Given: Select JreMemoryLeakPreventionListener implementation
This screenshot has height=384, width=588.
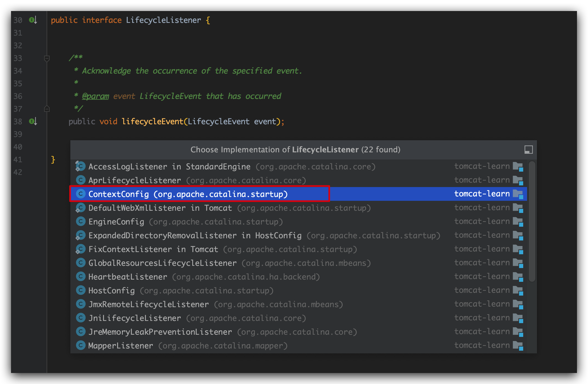Looking at the screenshot, I should (160, 332).
